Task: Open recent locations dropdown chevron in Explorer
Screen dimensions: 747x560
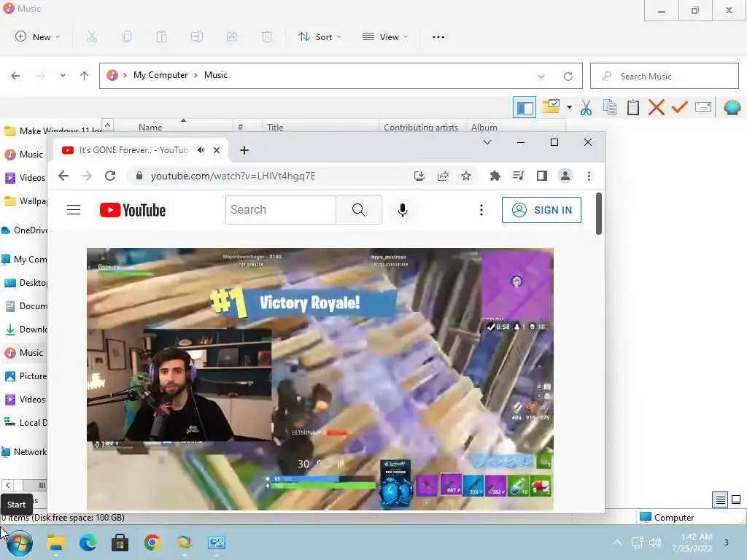Action: (x=63, y=76)
